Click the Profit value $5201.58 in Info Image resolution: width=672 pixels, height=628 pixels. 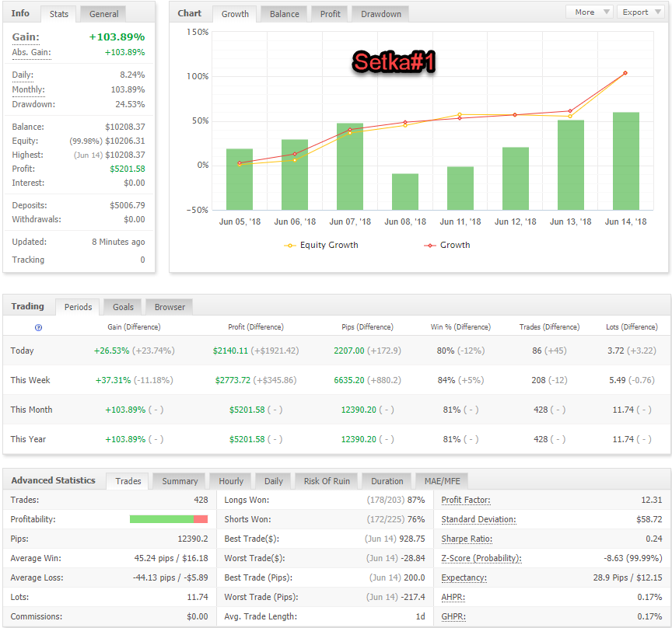128,169
